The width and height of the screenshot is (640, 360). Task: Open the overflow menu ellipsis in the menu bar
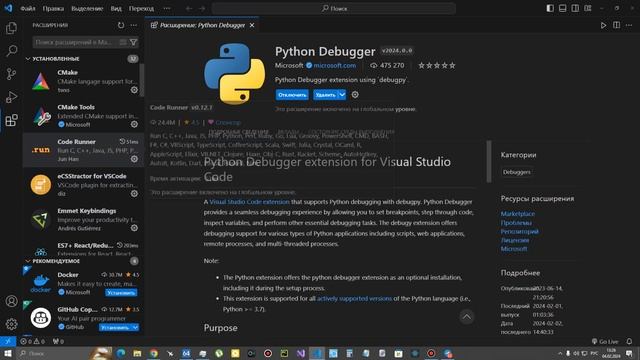tap(167, 8)
